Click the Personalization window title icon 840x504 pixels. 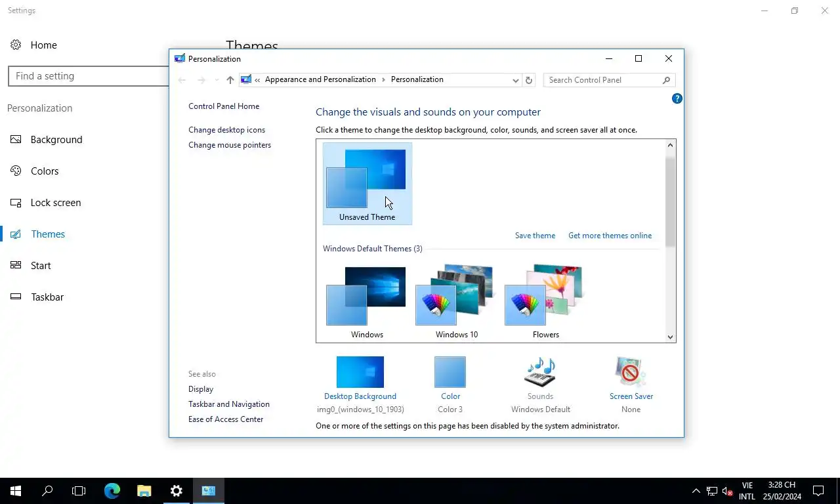pyautogui.click(x=180, y=58)
